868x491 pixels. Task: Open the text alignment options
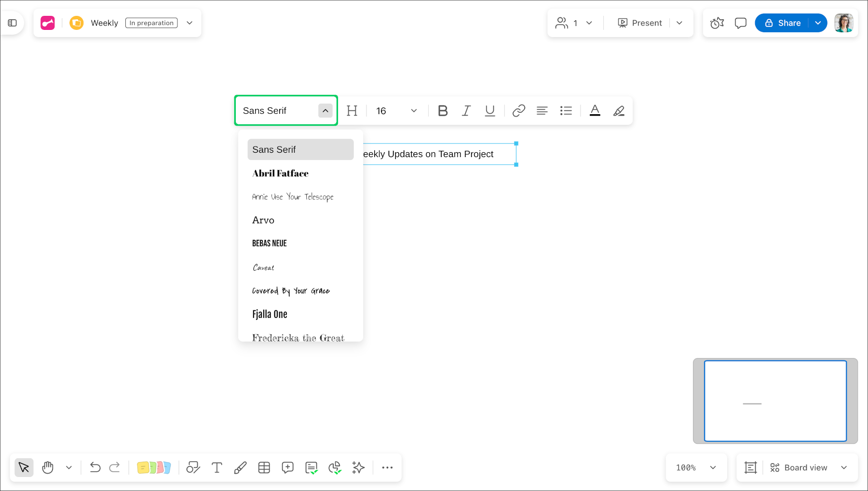[x=542, y=111]
